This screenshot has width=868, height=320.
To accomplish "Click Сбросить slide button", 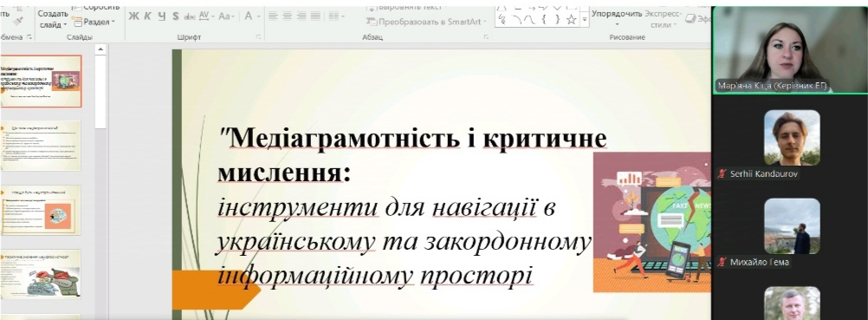I will click(x=95, y=7).
